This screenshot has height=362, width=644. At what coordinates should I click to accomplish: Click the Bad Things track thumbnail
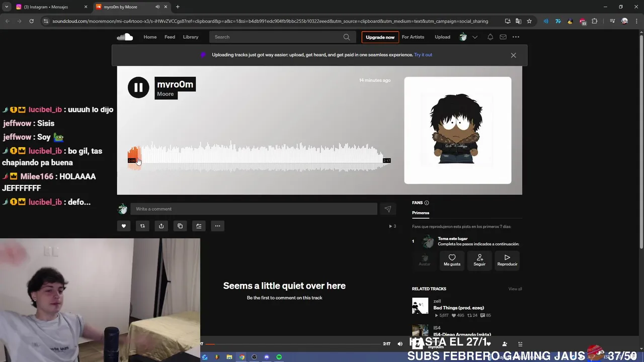[x=420, y=306]
